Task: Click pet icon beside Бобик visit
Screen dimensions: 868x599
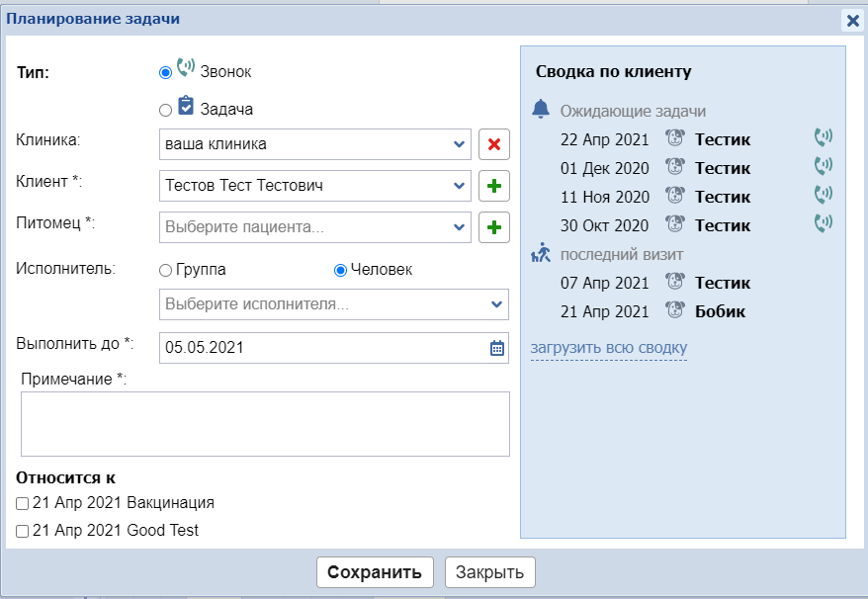Action: tap(675, 311)
